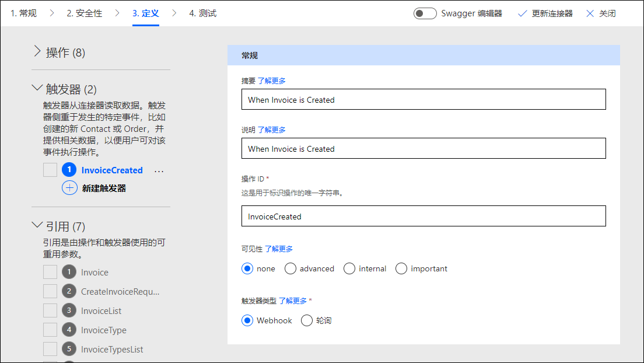Select the important visibility radio button

tap(401, 268)
